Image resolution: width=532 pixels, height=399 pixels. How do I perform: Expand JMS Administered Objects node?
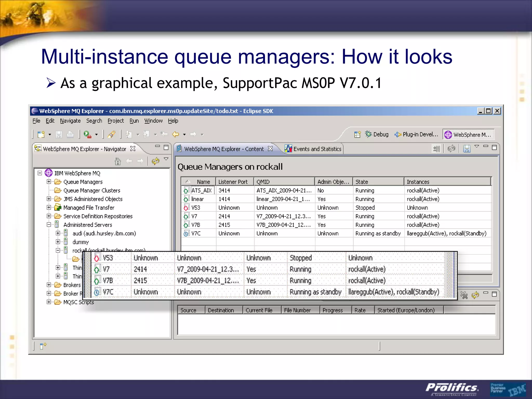pyautogui.click(x=49, y=199)
